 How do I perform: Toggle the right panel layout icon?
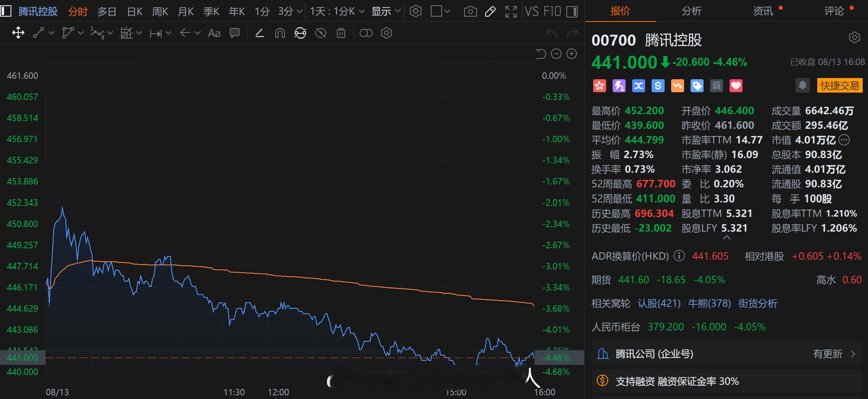[x=572, y=11]
